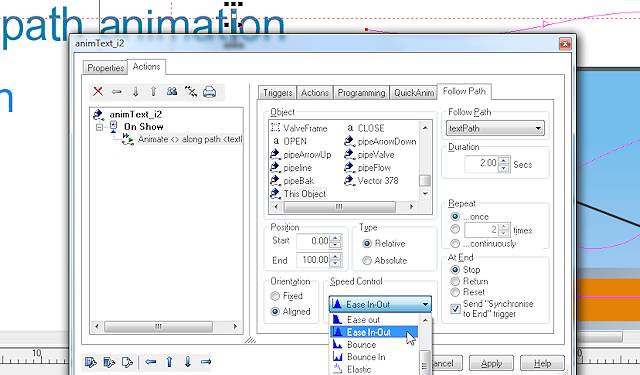640x375 pixels.
Task: Toggle Send Synchronise to End trigger checkbox
Action: point(456,308)
